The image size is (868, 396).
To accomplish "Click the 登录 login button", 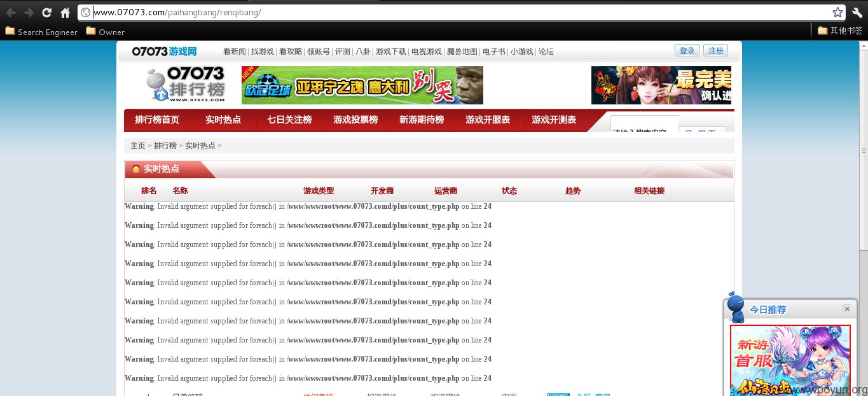I will point(687,51).
